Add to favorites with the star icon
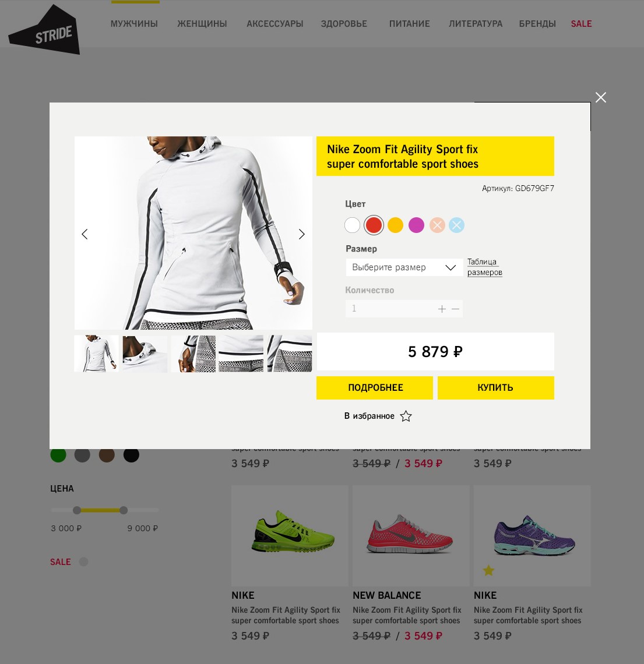Image resolution: width=644 pixels, height=664 pixels. pos(406,416)
